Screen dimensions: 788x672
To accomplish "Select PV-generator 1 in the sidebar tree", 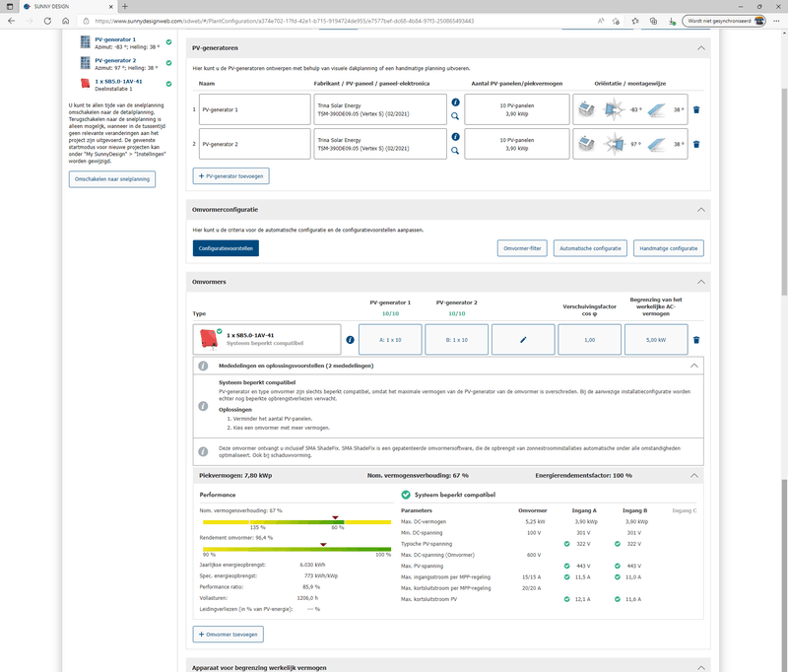I will pyautogui.click(x=115, y=39).
